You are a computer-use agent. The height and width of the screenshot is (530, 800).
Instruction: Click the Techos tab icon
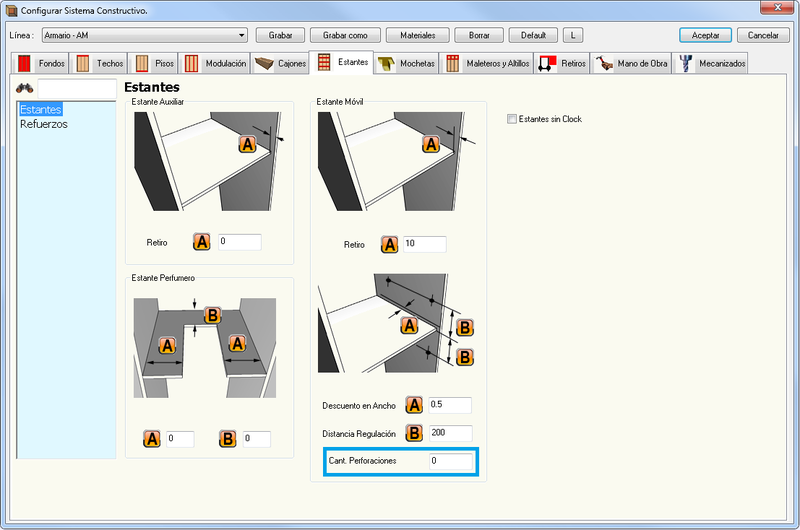click(83, 63)
